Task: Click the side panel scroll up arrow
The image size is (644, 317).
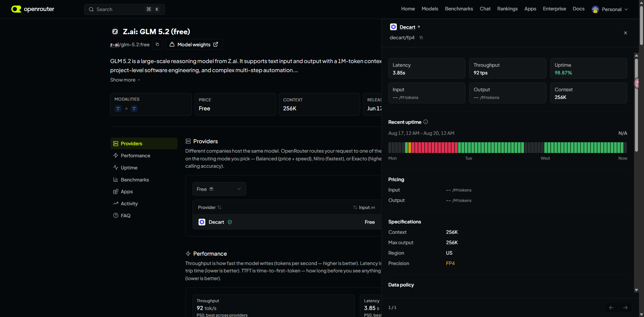Action: (636, 55)
